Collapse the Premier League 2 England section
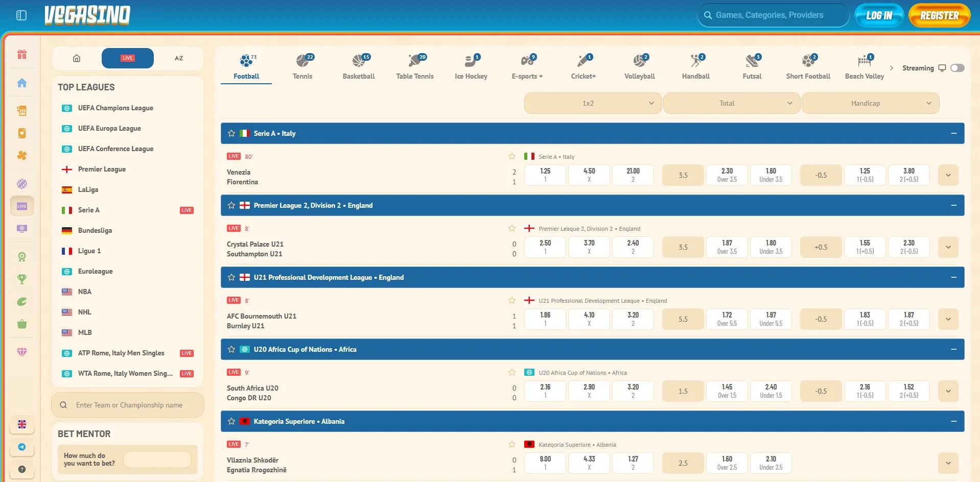This screenshot has height=482, width=980. pos(953,205)
